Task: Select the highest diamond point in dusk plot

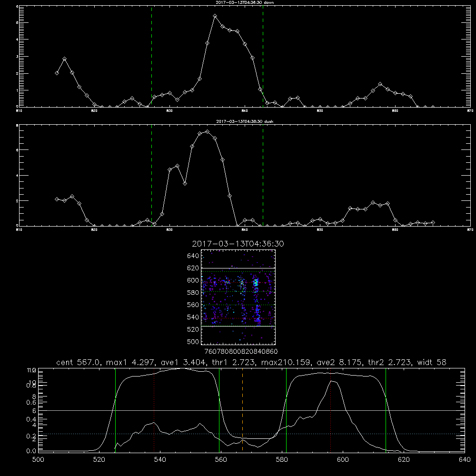Action: [208, 132]
